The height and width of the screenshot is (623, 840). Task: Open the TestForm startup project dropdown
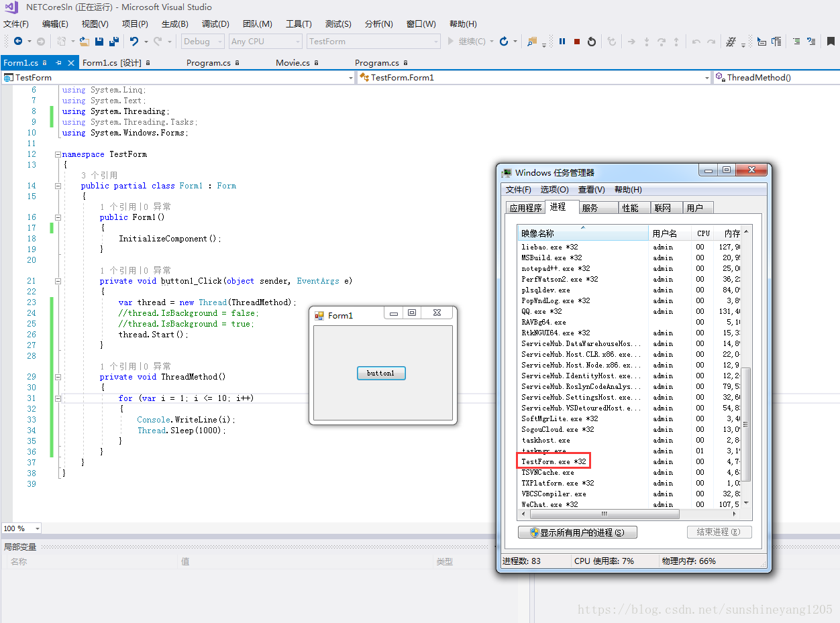coord(373,42)
